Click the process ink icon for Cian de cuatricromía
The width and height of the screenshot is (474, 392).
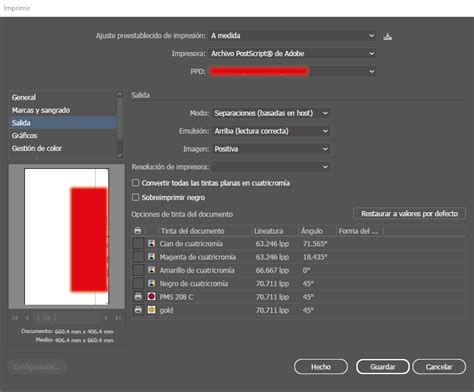[152, 243]
